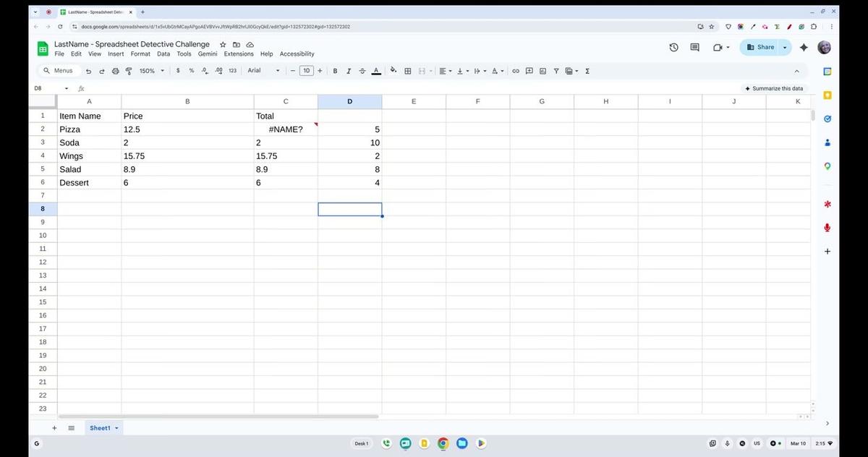Click the Functions sigma icon
Viewport: 868px width, 457px height.
point(587,71)
